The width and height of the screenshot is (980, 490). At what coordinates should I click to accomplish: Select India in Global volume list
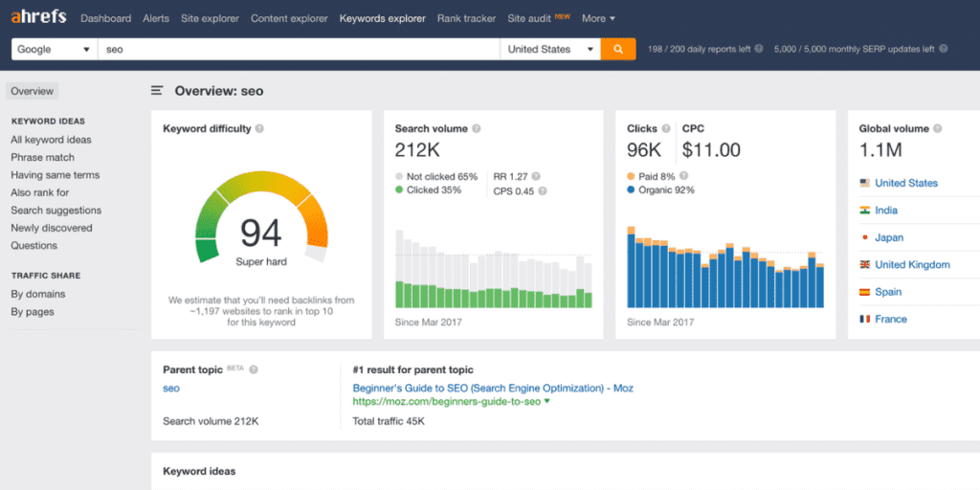pos(885,211)
